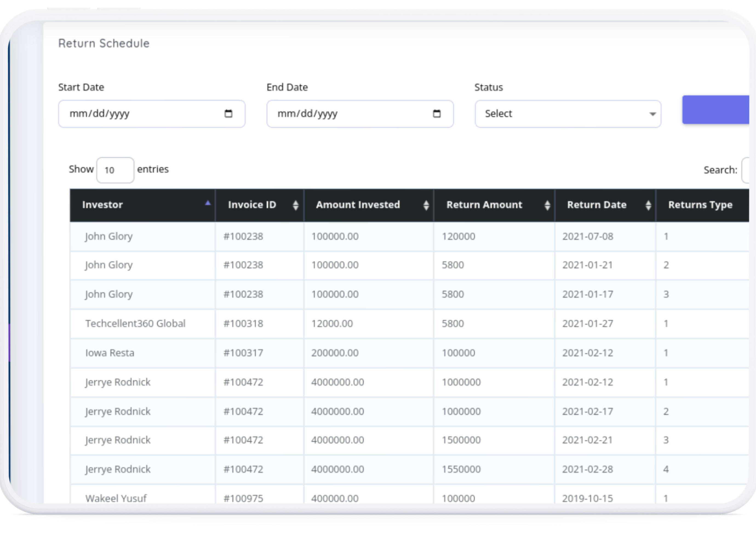The width and height of the screenshot is (756, 536).
Task: Open the Start Date calendar picker icon
Action: click(228, 113)
